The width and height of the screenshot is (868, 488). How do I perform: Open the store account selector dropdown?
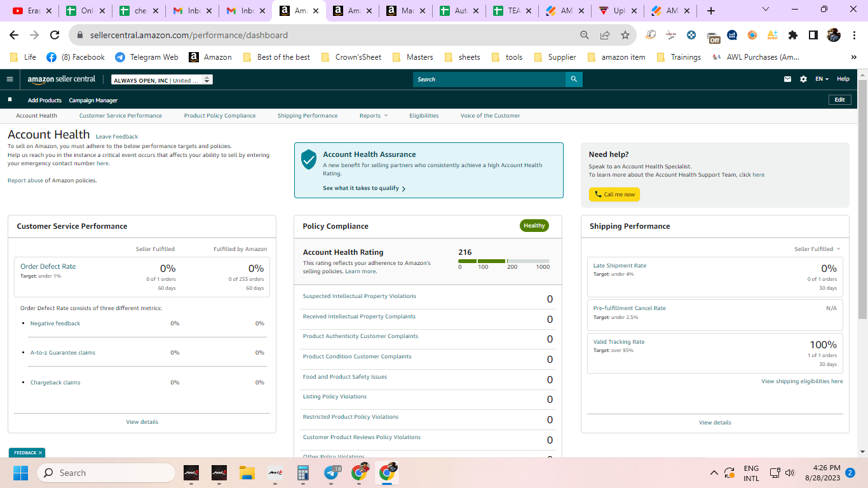coord(162,80)
